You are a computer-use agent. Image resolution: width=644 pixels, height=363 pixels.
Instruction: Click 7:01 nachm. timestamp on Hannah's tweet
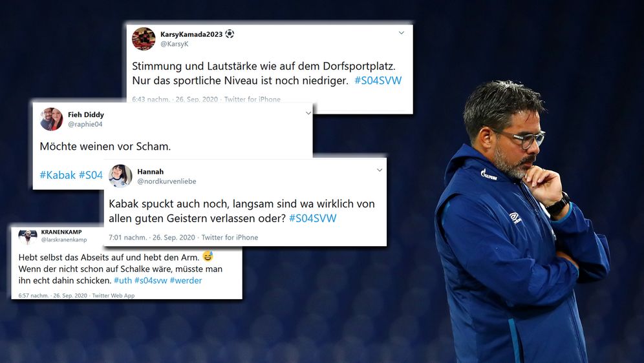pyautogui.click(x=128, y=238)
